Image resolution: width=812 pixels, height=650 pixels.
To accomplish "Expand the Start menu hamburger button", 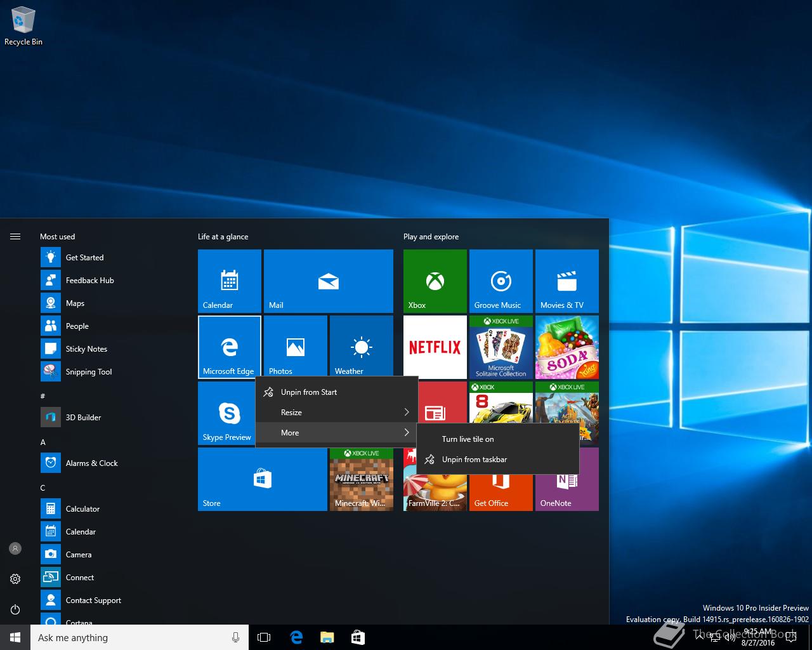I will coord(15,237).
